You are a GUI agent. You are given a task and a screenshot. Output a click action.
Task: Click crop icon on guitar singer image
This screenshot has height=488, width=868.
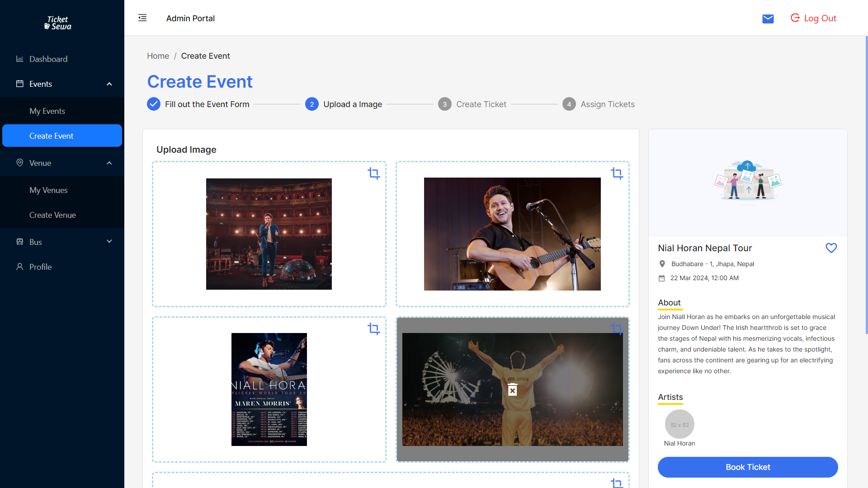pos(617,174)
